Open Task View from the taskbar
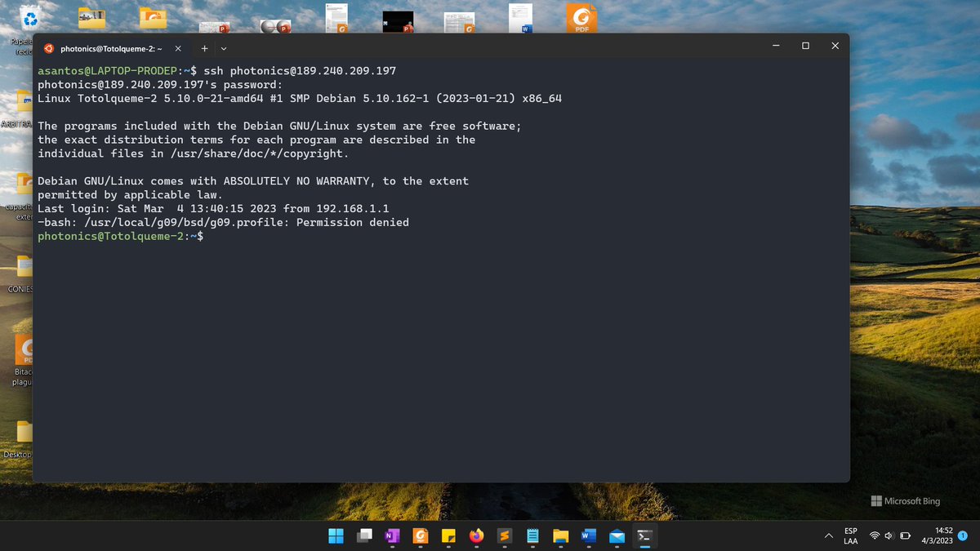Image resolution: width=980 pixels, height=551 pixels. 365,536
